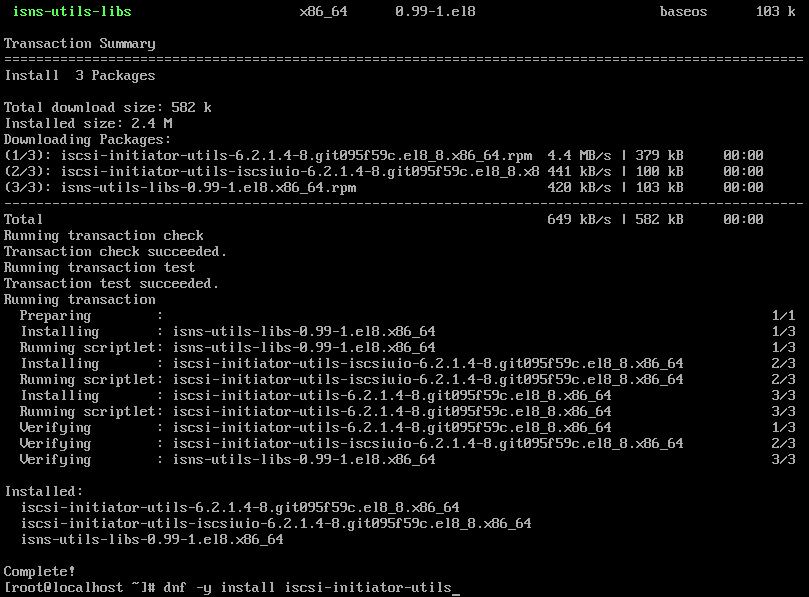Click the 'Installing' isns-utils-libs 1/3 line
This screenshot has height=597, width=809.
click(408, 331)
